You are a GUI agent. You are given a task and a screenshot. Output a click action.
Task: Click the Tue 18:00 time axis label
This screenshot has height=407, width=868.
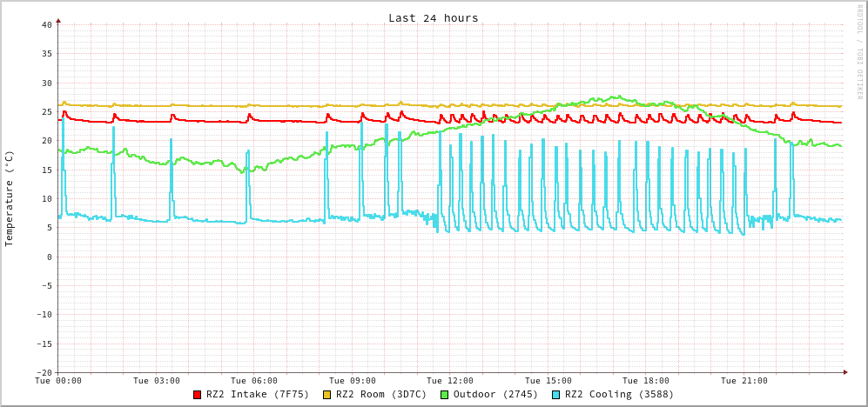(x=646, y=381)
